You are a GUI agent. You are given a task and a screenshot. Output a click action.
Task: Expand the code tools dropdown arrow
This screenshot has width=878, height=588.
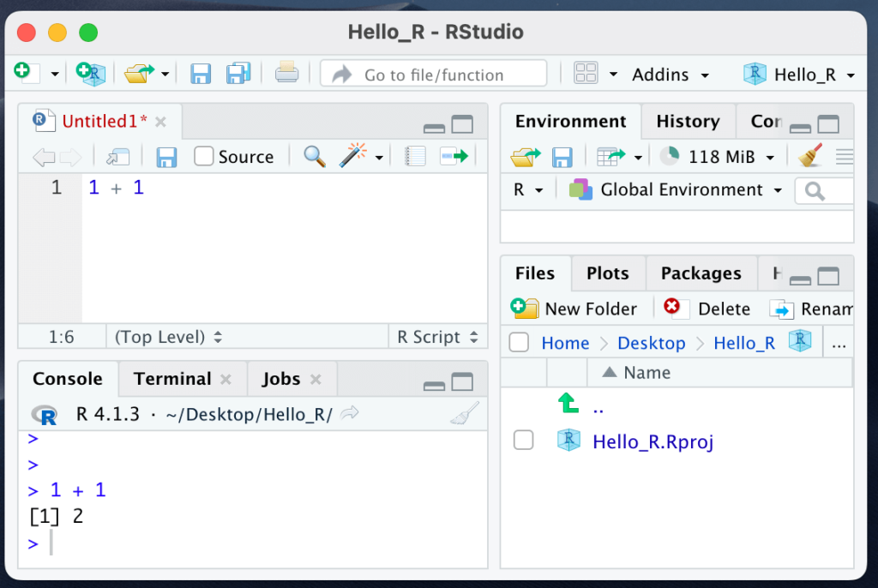379,158
